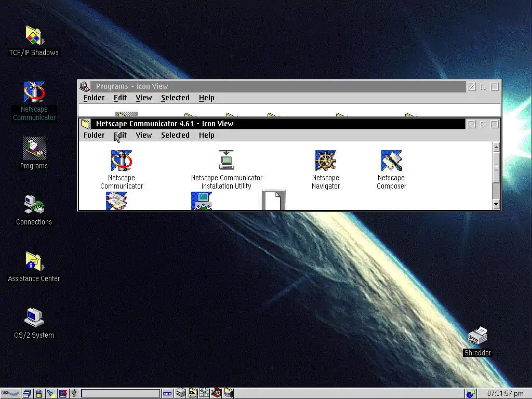The image size is (532, 399).
Task: Open Help menu in the Programs window
Action: click(206, 98)
